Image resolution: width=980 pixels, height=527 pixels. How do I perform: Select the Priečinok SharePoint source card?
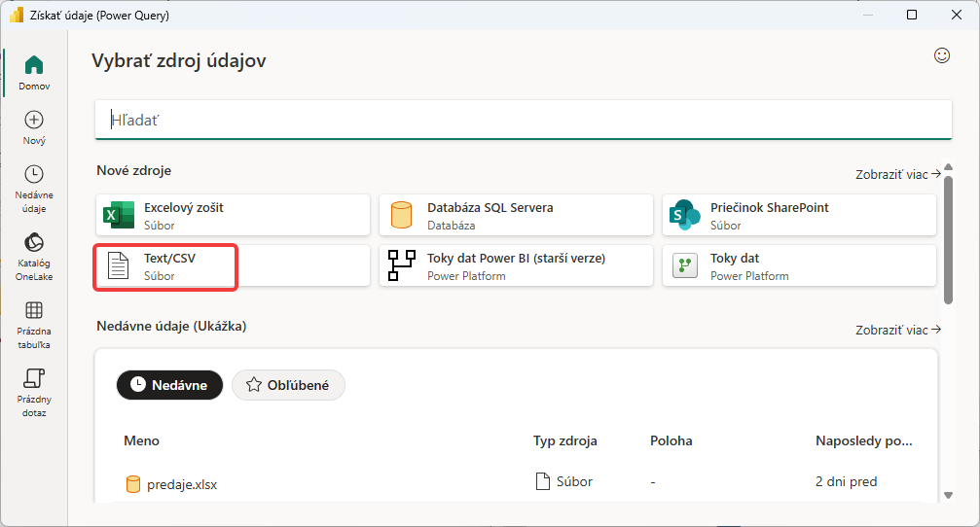pyautogui.click(x=799, y=216)
